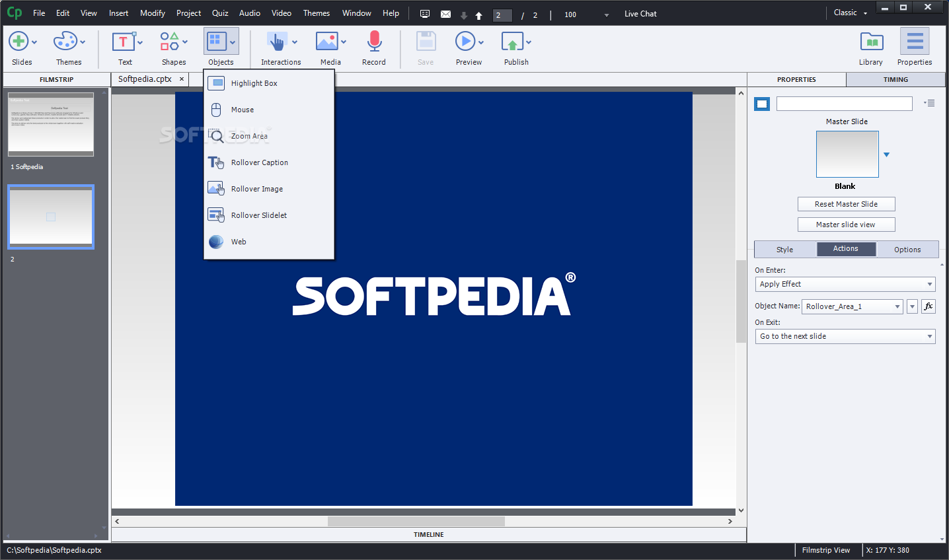
Task: Click the fx advanced actions icon
Action: point(929,306)
